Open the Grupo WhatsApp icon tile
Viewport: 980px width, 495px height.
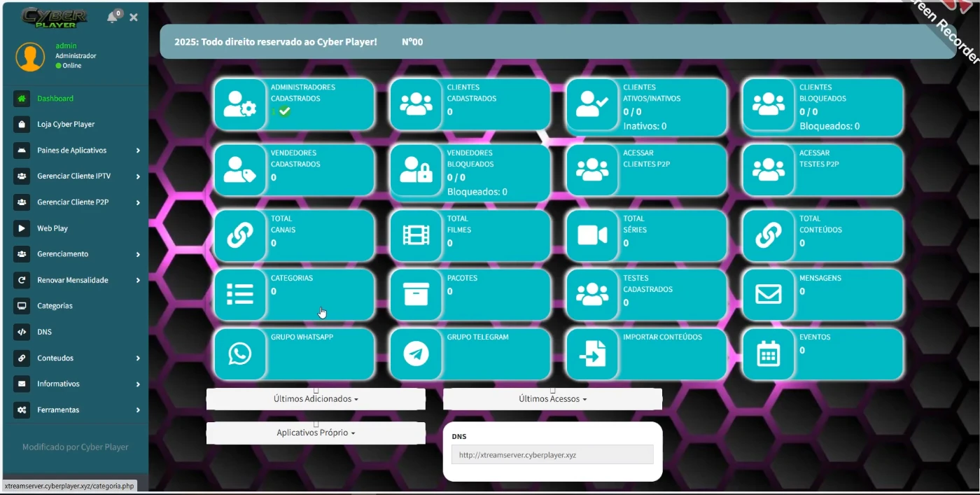point(240,354)
